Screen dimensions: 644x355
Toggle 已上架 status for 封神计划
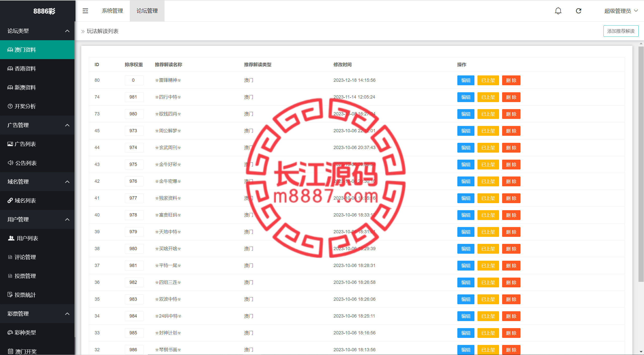pos(488,333)
